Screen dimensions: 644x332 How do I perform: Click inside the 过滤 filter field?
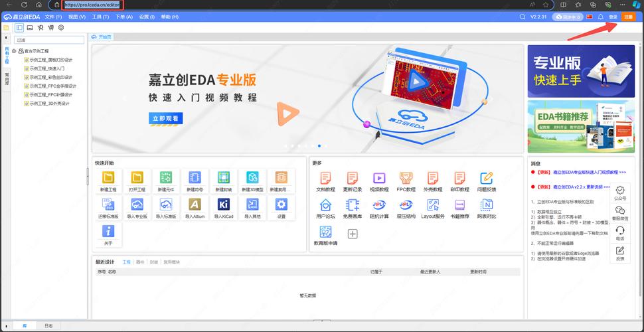[x=49, y=40]
